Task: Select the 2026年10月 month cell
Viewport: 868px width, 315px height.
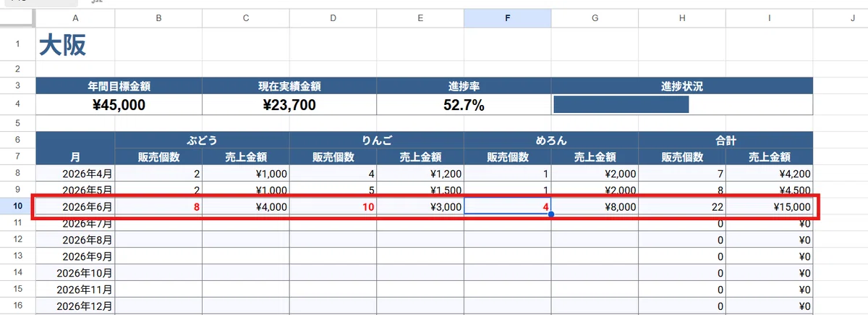Action: 75,272
